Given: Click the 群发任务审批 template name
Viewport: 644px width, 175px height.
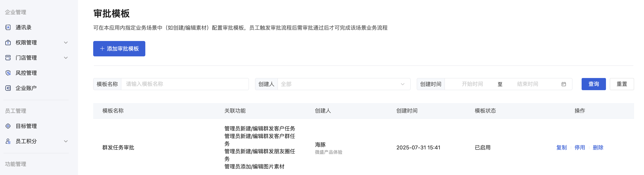Looking at the screenshot, I should tap(118, 147).
